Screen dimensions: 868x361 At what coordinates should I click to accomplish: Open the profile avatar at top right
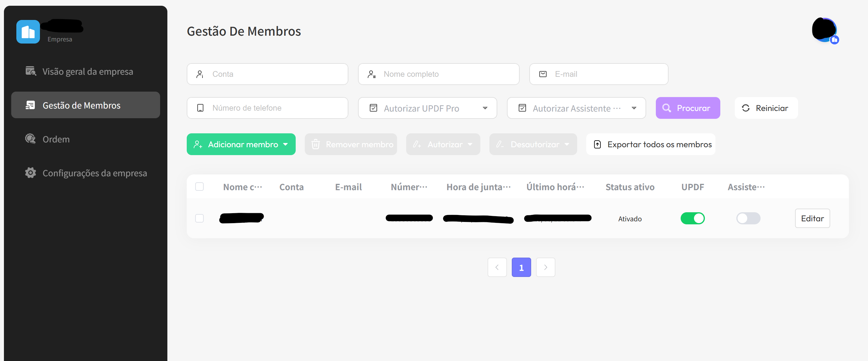click(x=824, y=30)
